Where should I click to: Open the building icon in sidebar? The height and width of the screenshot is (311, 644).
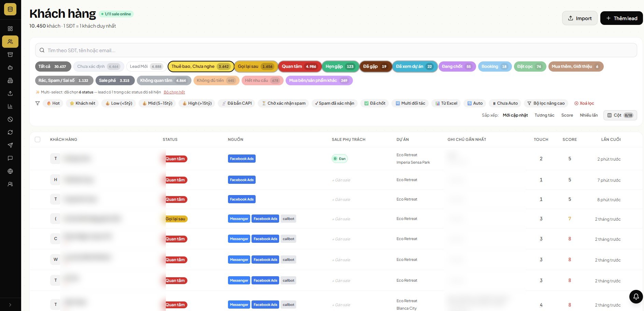[10, 80]
